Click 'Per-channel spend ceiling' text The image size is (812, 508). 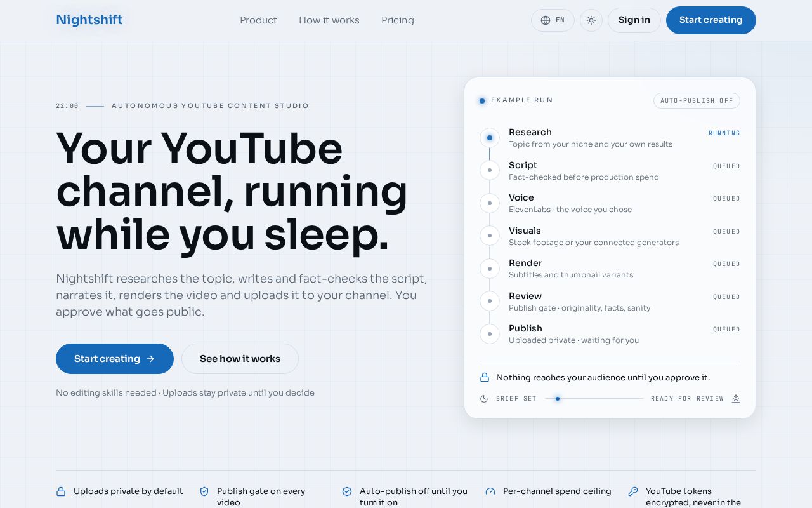coord(557,491)
